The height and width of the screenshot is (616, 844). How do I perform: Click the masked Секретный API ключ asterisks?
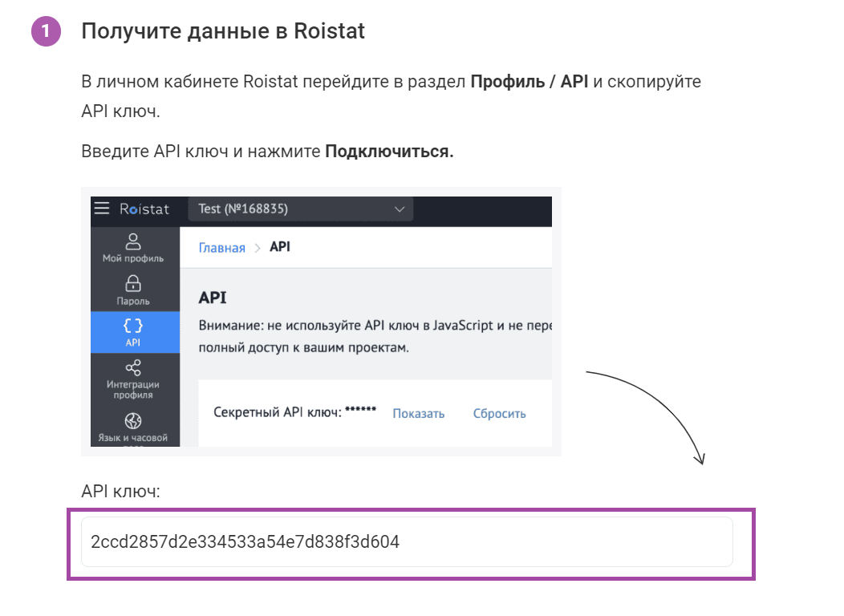360,411
